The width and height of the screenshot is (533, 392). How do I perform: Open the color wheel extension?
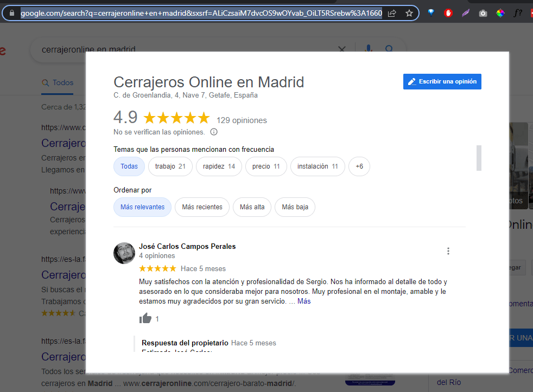tap(500, 13)
